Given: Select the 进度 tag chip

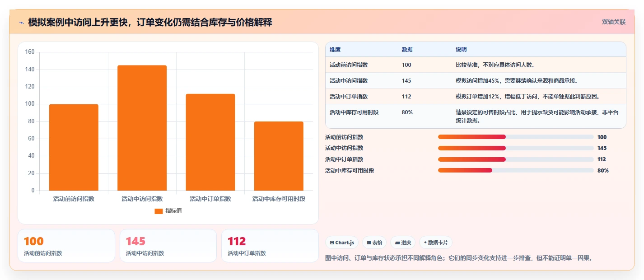Looking at the screenshot, I should (403, 243).
